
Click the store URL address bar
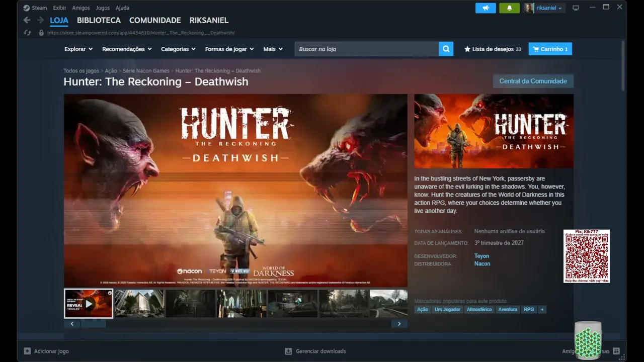[141, 33]
